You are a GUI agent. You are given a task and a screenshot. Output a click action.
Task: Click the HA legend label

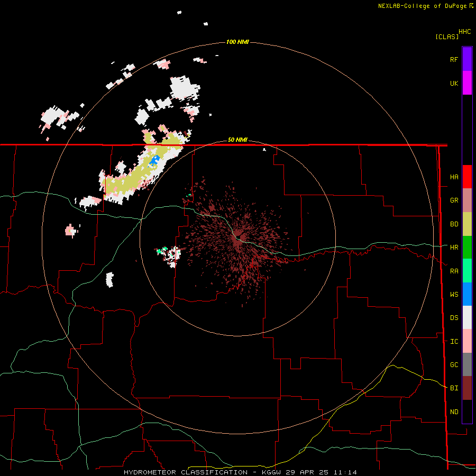[454, 177]
